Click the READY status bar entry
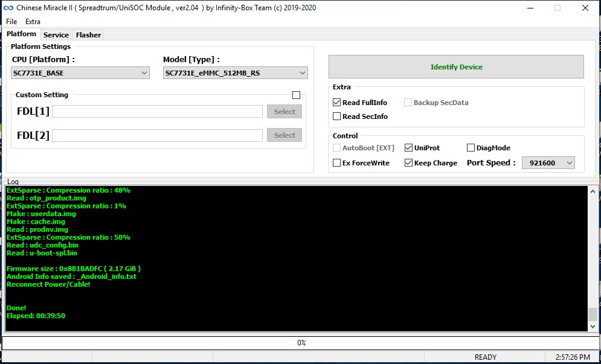Viewport: 601px width, 364px height. [485, 357]
